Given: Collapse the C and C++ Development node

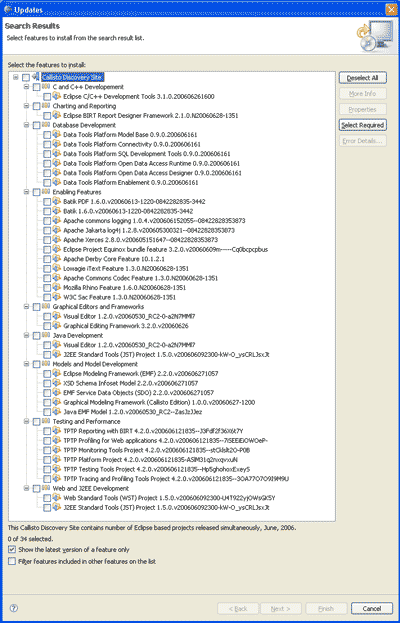Looking at the screenshot, I should (26, 87).
